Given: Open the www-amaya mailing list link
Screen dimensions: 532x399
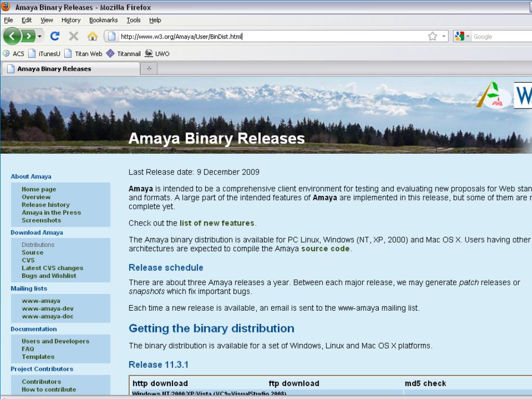Looking at the screenshot, I should pos(41,301).
